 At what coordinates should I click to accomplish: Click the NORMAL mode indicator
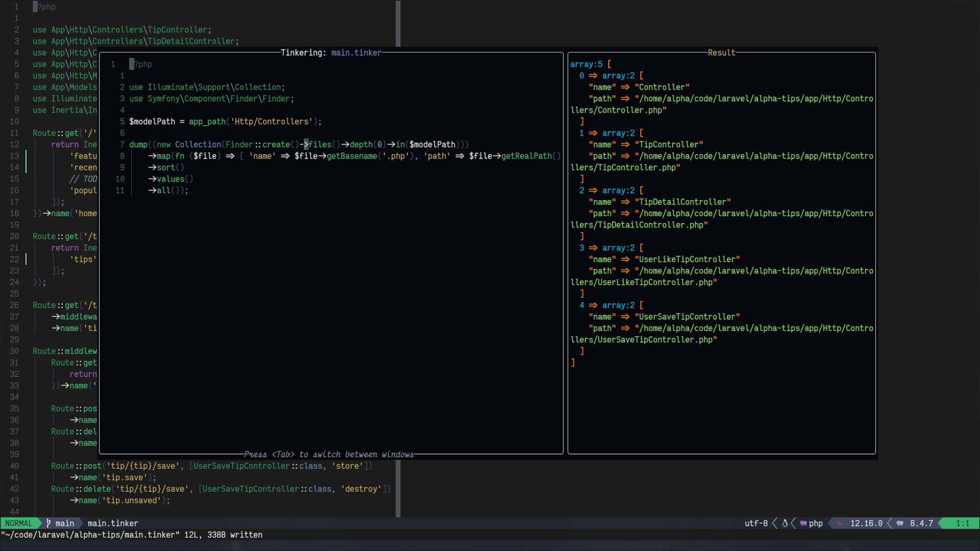click(19, 523)
